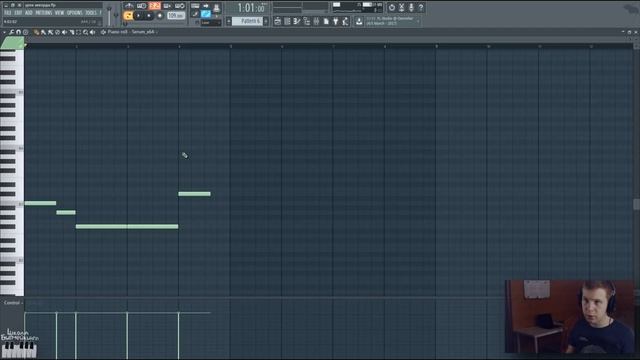Open the Pattern 6 selector

tap(247, 21)
